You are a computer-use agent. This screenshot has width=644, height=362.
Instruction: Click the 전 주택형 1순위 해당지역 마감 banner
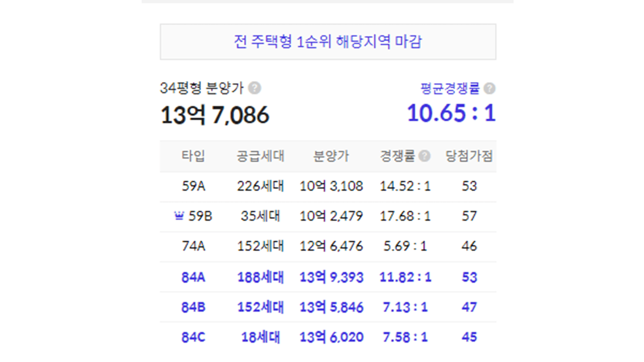click(x=328, y=41)
